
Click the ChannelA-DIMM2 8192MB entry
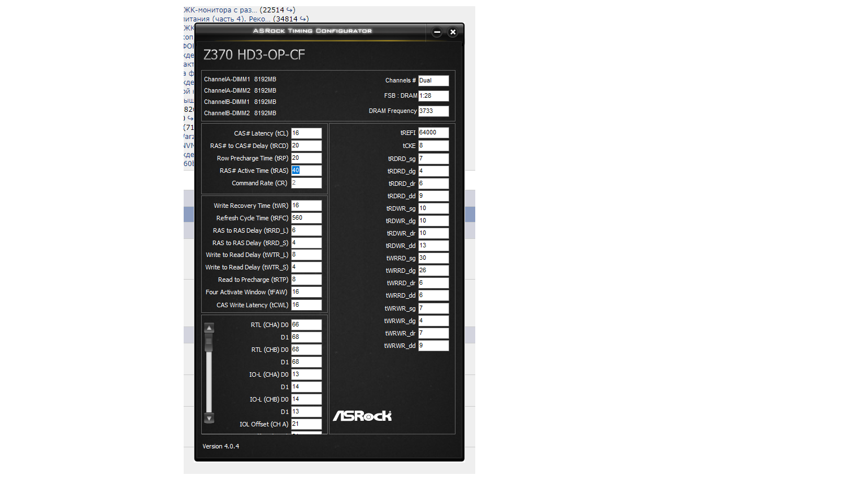tap(240, 91)
